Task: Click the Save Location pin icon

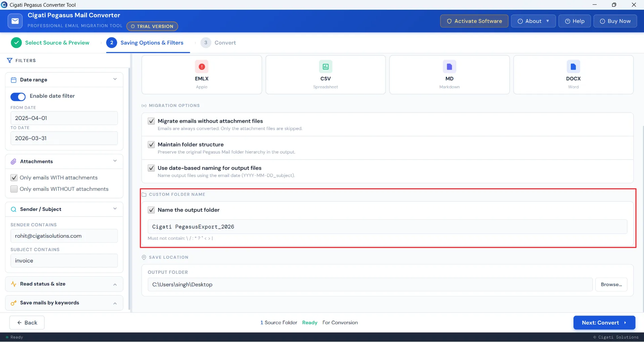Action: (x=144, y=257)
